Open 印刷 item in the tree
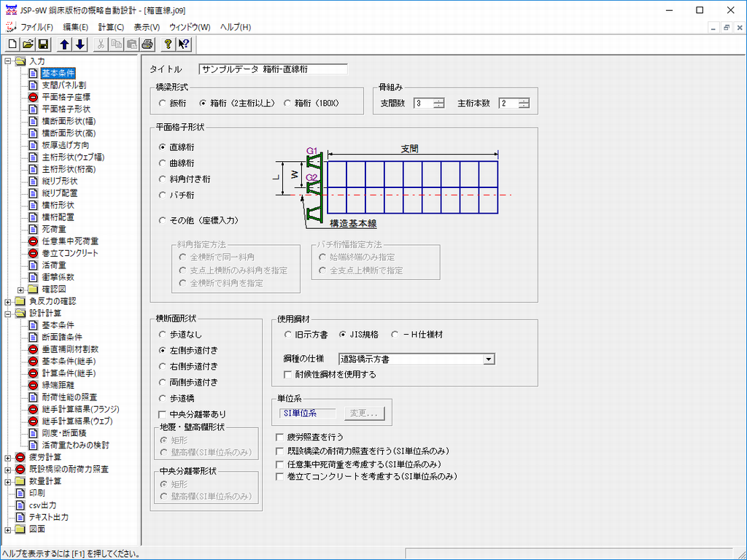This screenshot has width=747, height=560. tap(37, 493)
